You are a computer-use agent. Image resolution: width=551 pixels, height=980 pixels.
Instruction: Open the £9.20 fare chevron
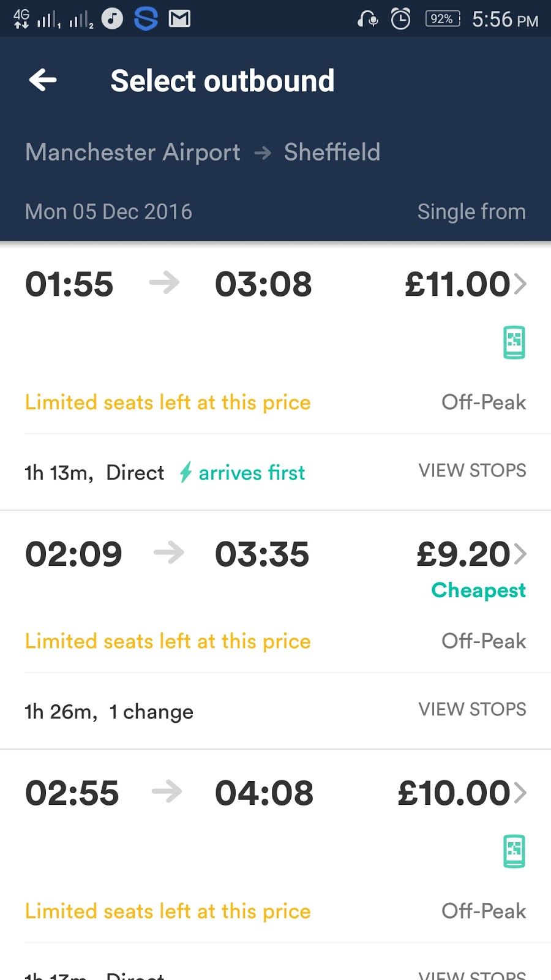point(520,554)
